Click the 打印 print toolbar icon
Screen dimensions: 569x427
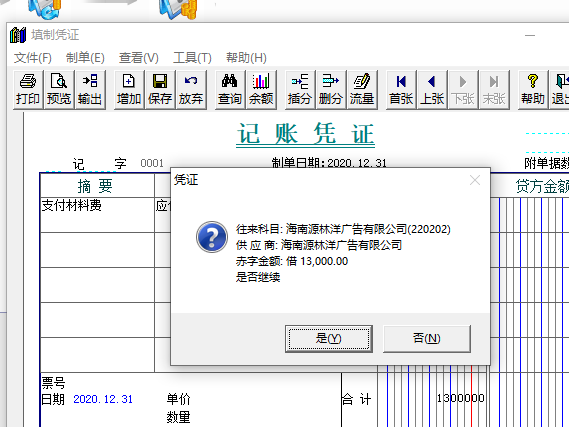[x=28, y=90]
